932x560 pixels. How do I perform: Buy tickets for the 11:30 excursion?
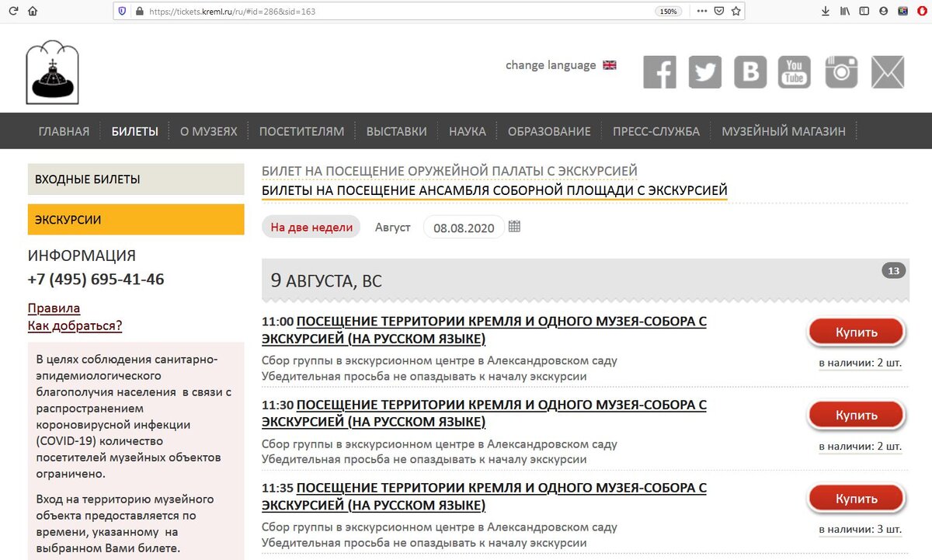coord(857,416)
